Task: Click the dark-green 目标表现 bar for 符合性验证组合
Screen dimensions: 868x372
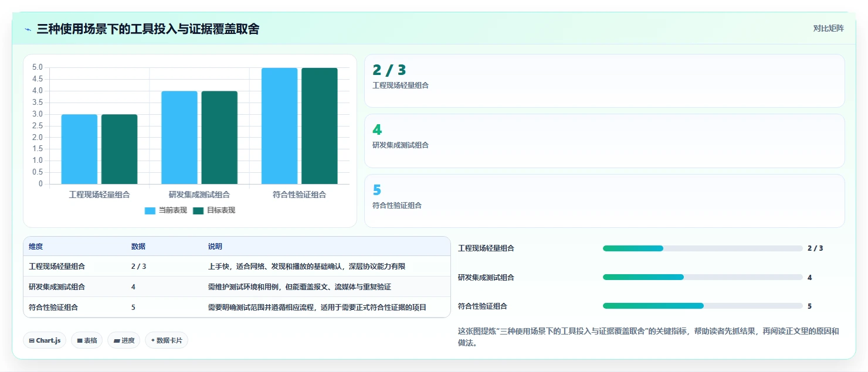Action: coord(320,126)
